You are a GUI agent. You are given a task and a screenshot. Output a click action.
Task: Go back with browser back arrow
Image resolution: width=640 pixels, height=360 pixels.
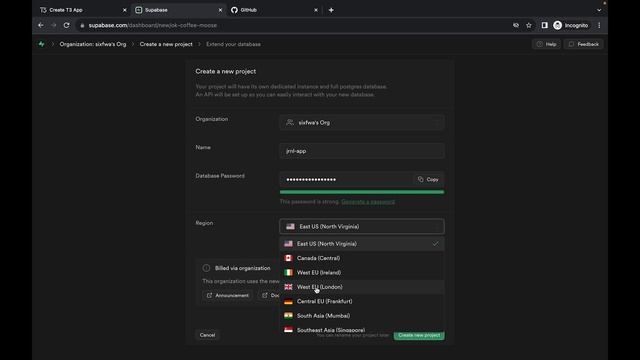41,25
